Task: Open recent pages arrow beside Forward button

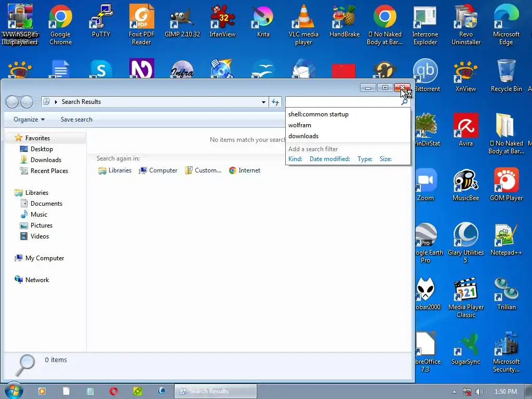Action: [37, 102]
